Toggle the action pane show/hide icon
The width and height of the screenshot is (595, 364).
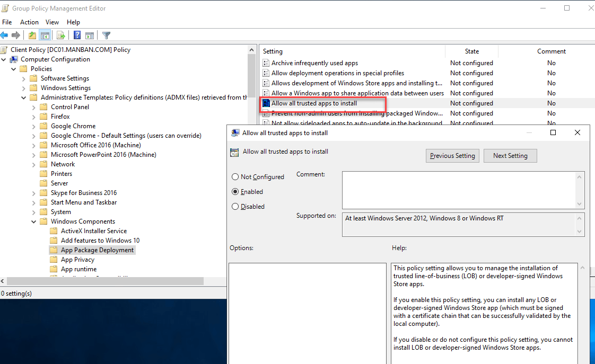click(x=89, y=35)
